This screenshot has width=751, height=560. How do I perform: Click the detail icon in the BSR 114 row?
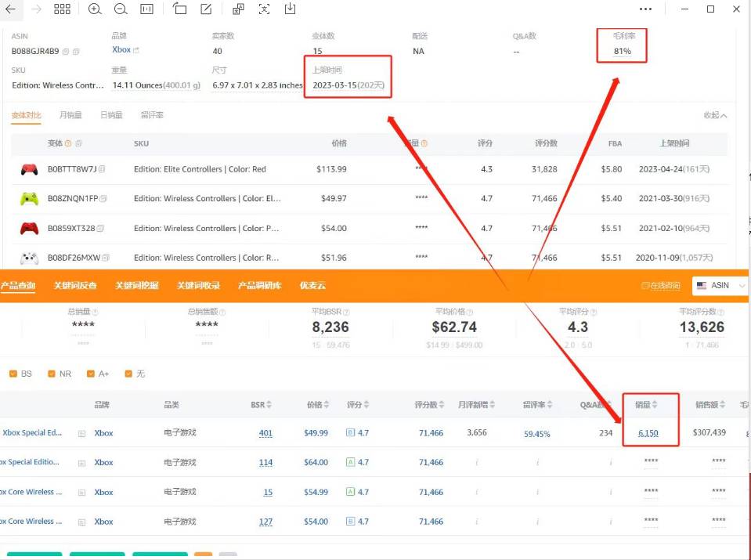(x=82, y=463)
